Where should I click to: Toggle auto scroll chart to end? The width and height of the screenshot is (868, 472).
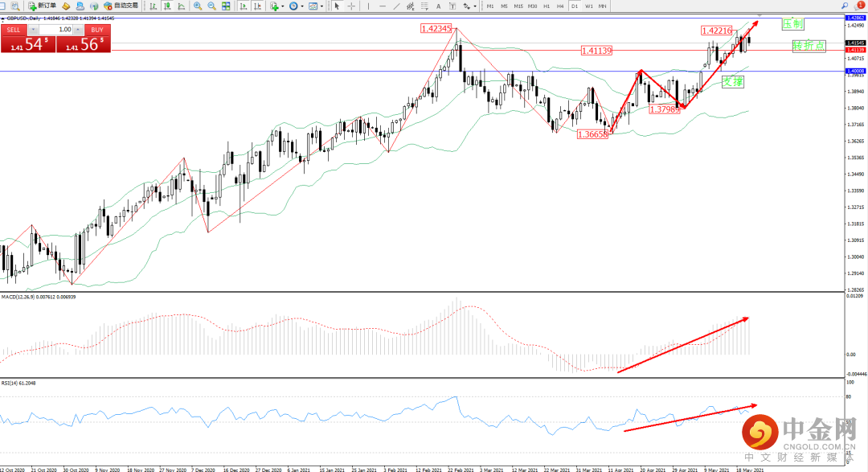click(x=243, y=6)
